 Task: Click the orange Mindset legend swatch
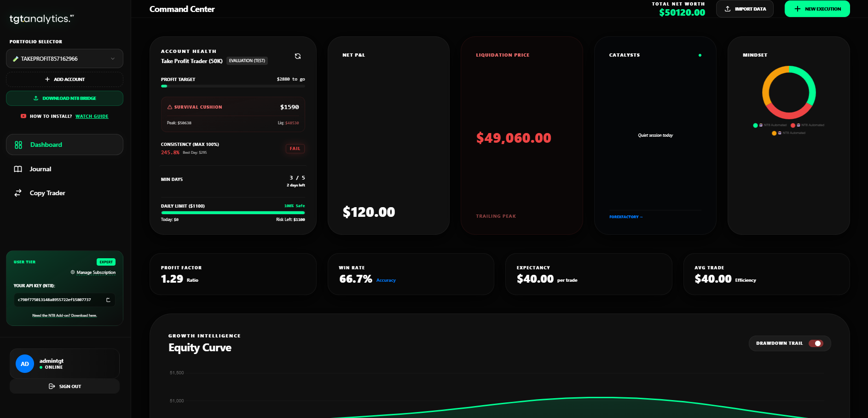[774, 133]
